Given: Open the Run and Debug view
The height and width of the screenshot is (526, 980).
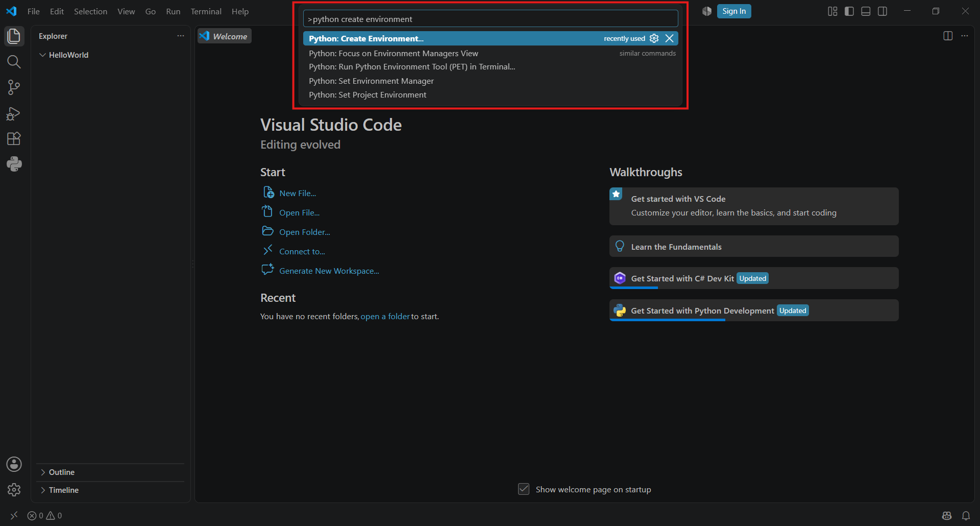Looking at the screenshot, I should tap(14, 113).
